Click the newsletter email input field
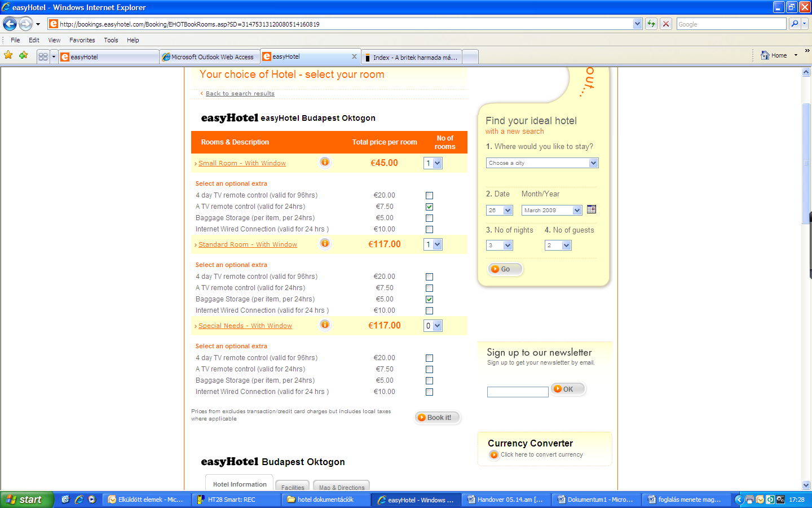This screenshot has height=508, width=812. (518, 392)
